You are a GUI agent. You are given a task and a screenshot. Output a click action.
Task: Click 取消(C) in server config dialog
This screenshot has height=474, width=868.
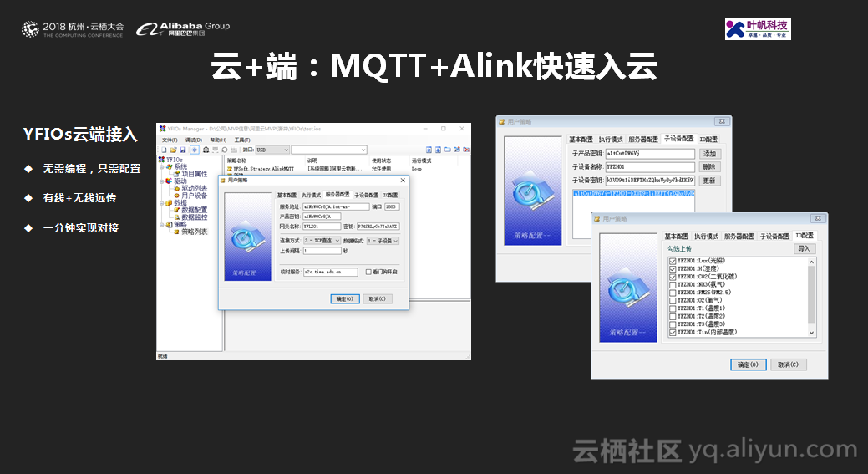(x=378, y=299)
